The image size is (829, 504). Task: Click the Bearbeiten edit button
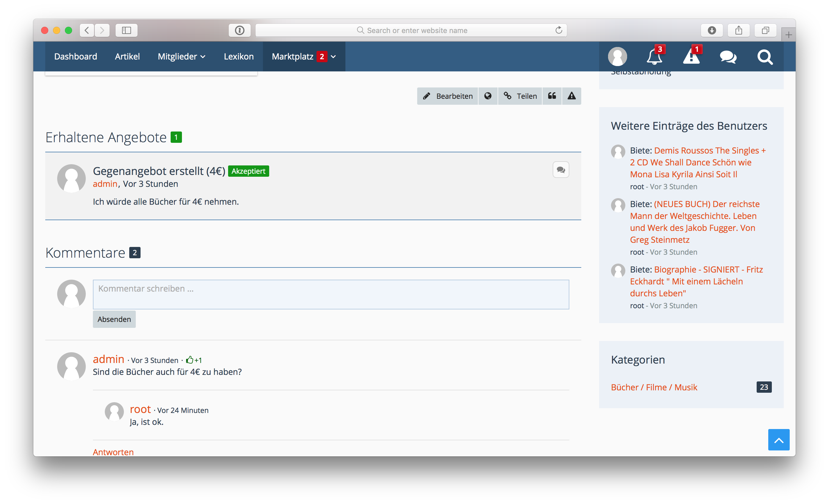tap(448, 96)
